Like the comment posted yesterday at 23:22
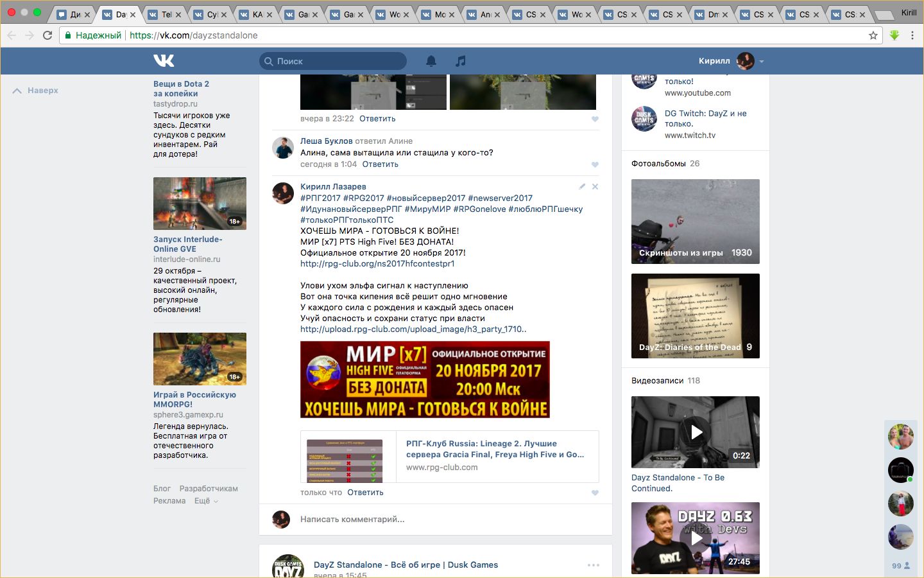The width and height of the screenshot is (924, 578). coord(595,119)
